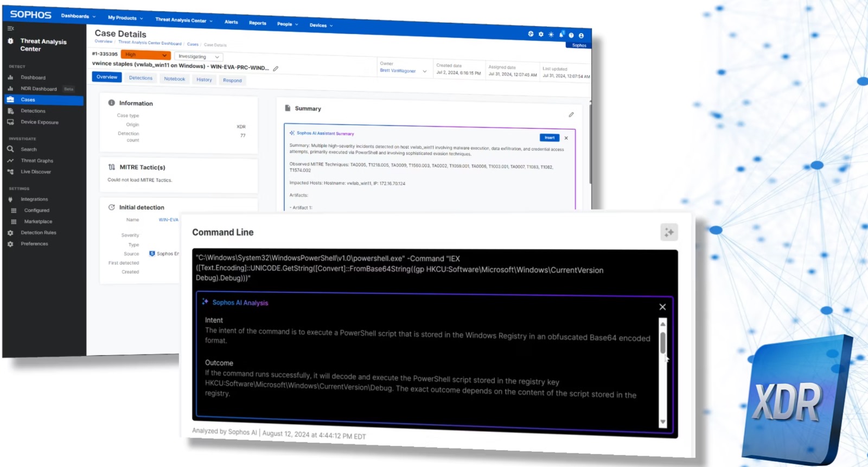This screenshot has height=467, width=868.
Task: Open Detections from the left sidebar
Action: click(33, 111)
